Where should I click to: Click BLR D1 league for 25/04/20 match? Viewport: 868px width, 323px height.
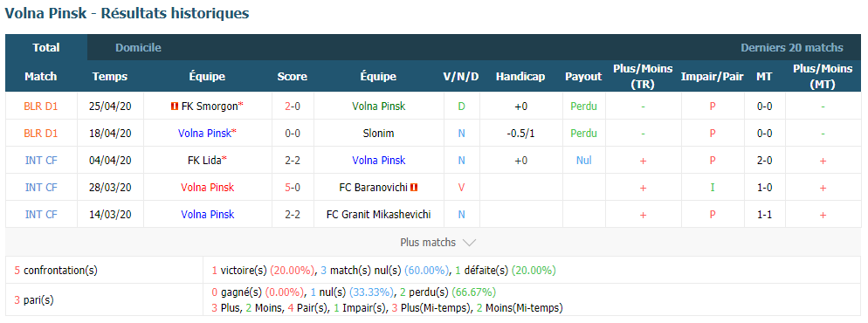tap(41, 107)
